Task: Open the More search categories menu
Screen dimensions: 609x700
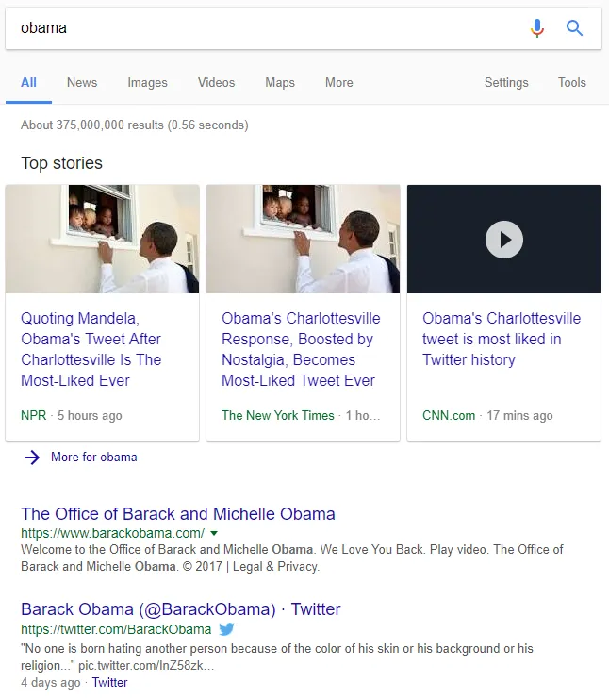Action: pyautogui.click(x=339, y=83)
